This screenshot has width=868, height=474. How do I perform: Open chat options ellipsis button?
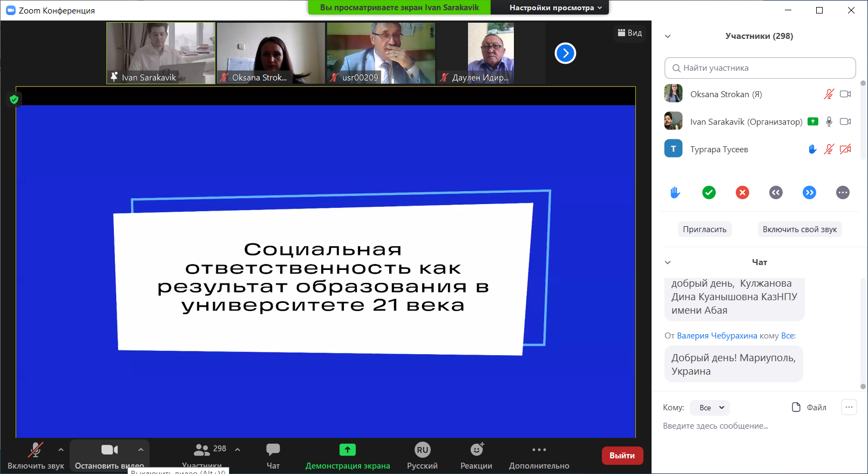(849, 407)
